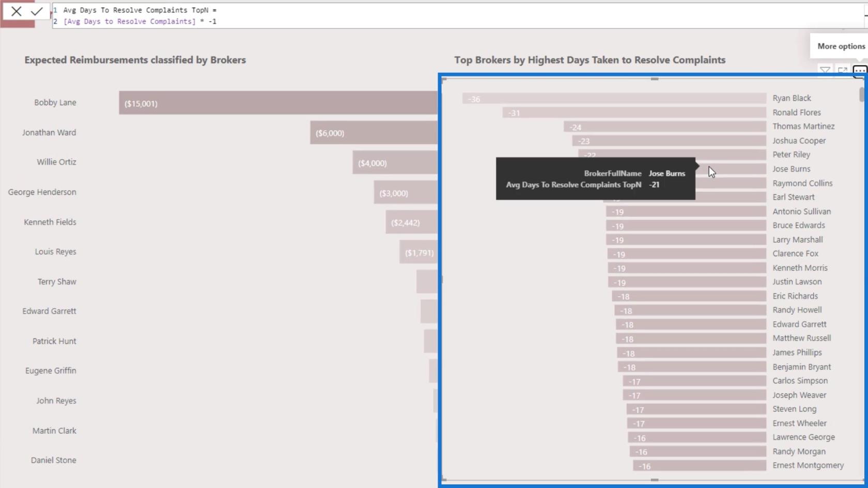Click the Lawrence George name label
This screenshot has width=868, height=488.
point(804,437)
